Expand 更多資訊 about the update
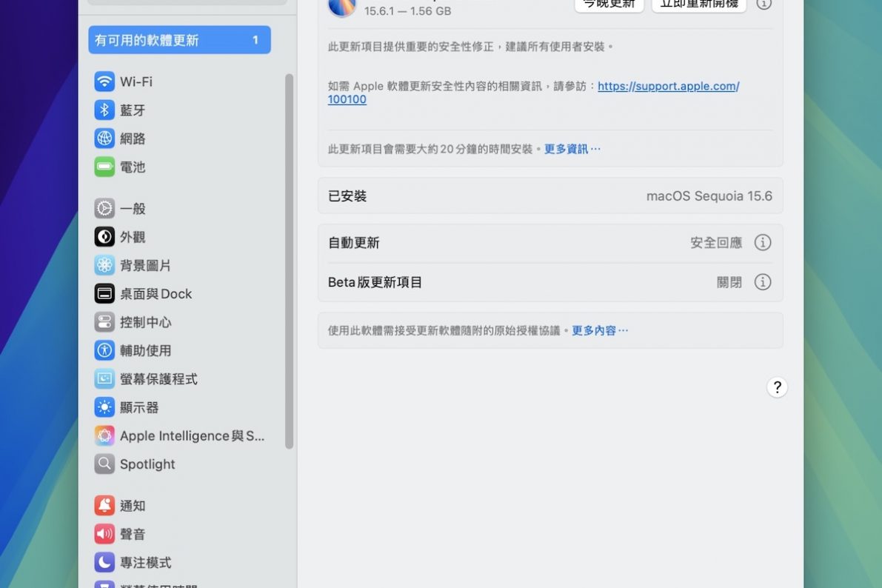The width and height of the screenshot is (882, 588). pos(572,149)
